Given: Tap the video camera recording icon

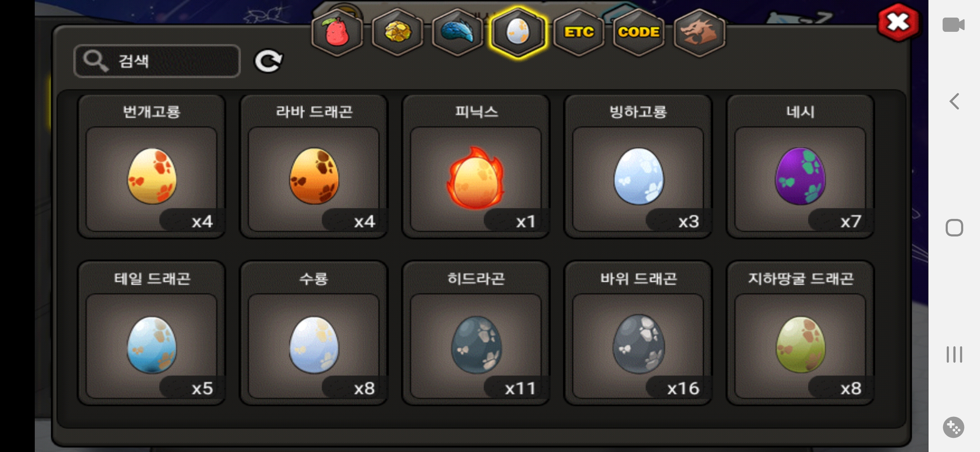Looking at the screenshot, I should (954, 25).
